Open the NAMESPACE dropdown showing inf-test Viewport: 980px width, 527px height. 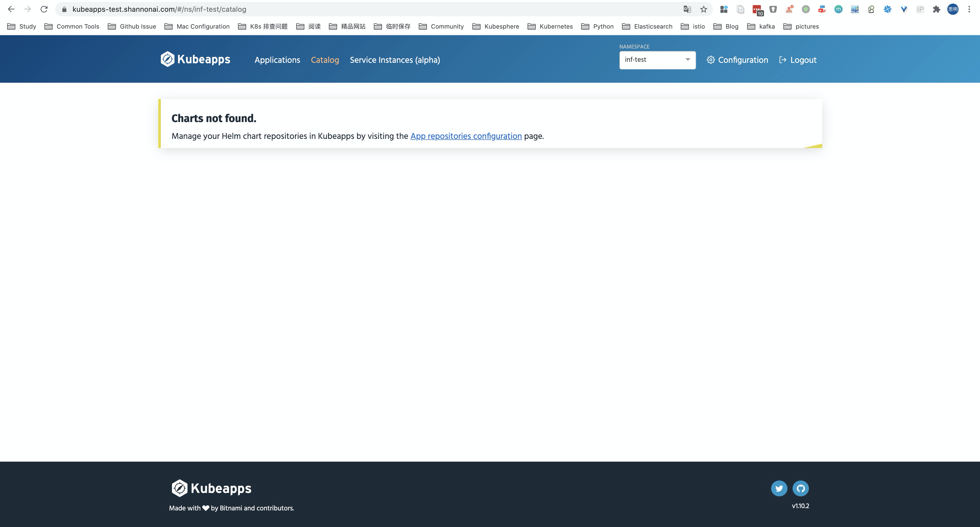click(x=657, y=60)
